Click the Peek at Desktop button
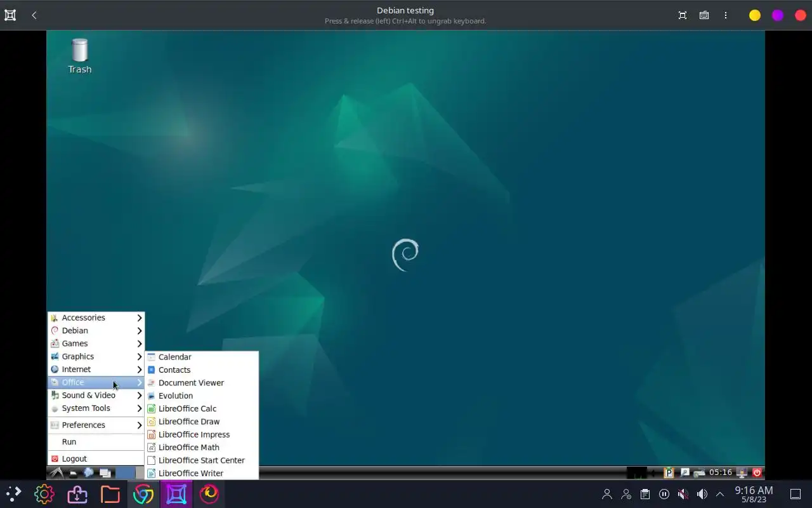Viewport: 812px width, 508px height. click(796, 494)
